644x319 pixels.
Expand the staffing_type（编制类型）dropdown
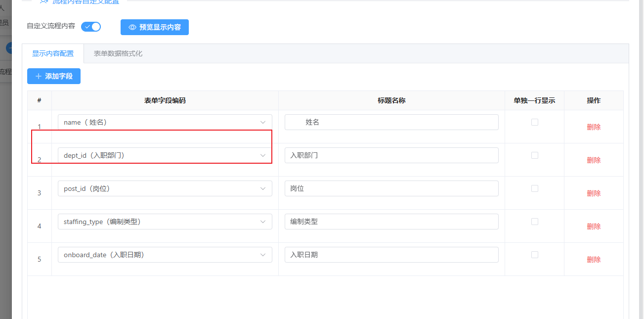tap(165, 222)
